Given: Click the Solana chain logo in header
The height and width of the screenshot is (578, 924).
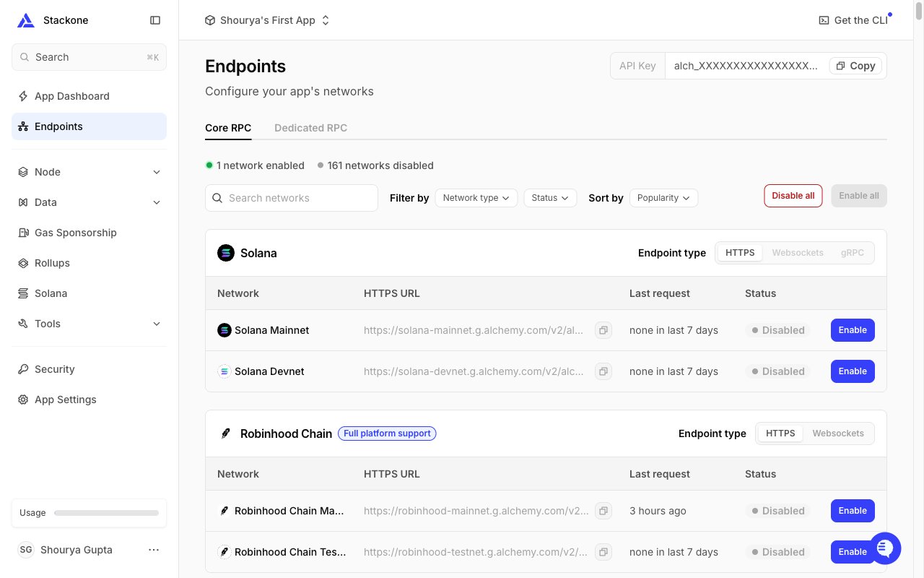Looking at the screenshot, I should click(226, 253).
